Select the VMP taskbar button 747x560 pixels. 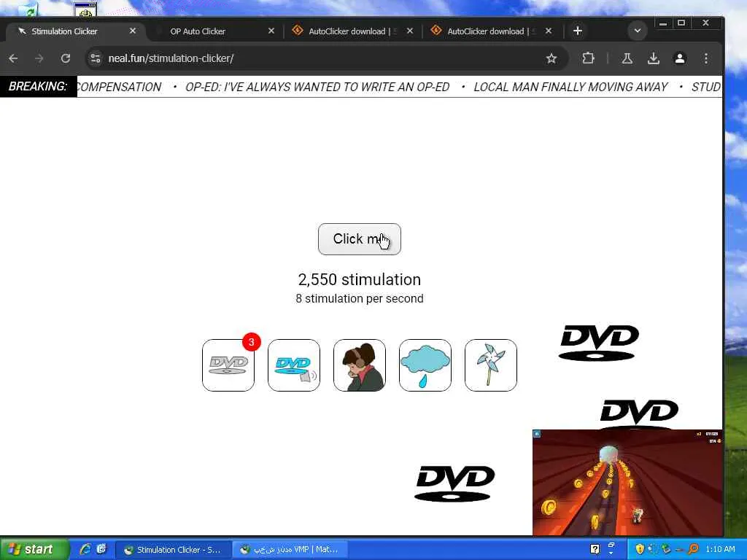(x=289, y=550)
